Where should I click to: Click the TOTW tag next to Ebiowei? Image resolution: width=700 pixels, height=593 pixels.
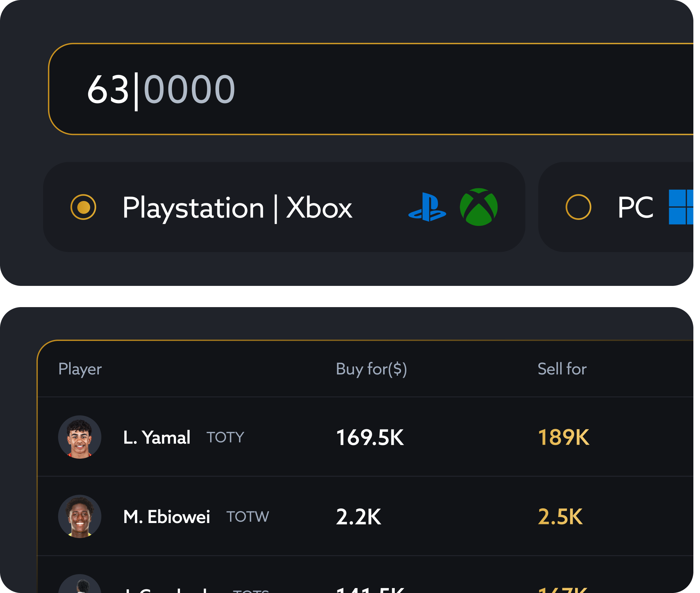coord(248,517)
